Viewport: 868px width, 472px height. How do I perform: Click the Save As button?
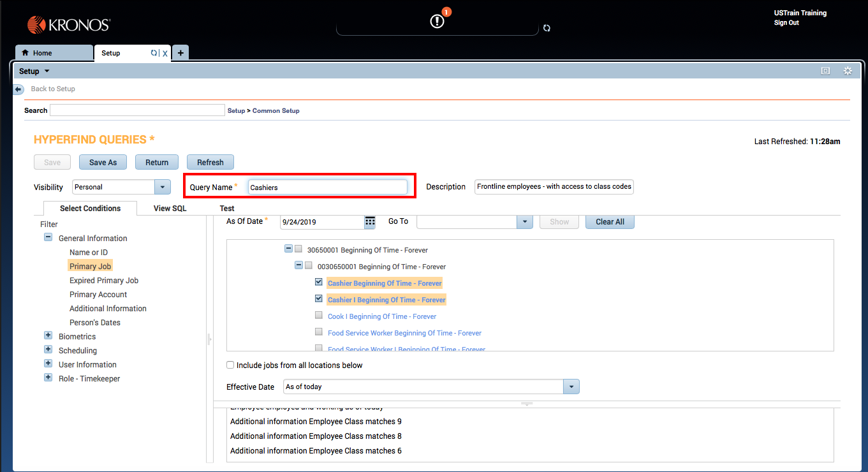pyautogui.click(x=103, y=163)
